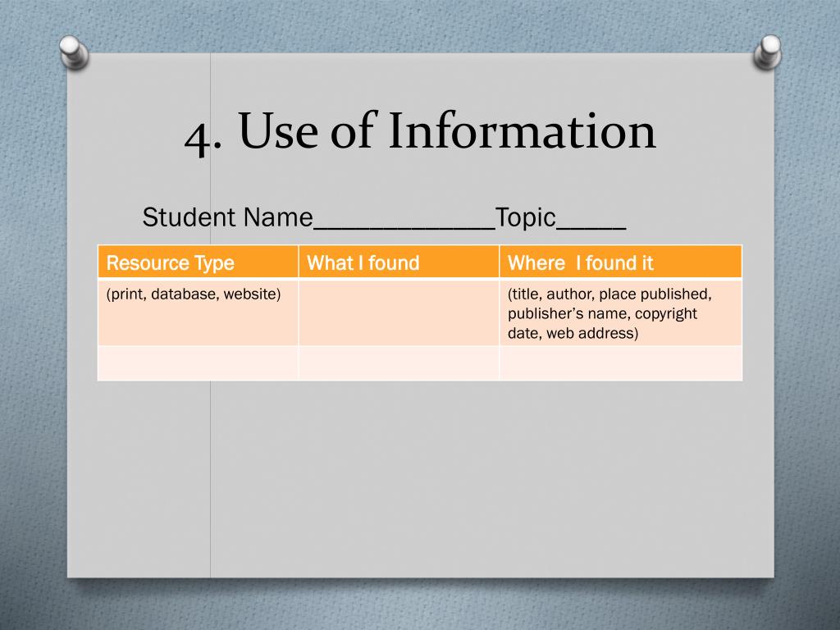The image size is (840, 630).
Task: Select the 'Where I found it' header cell
Action: [620, 262]
